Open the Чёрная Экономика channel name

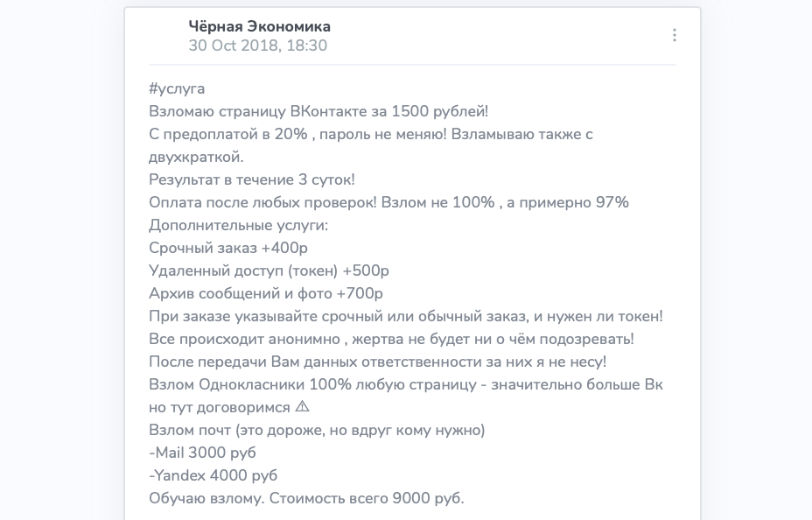pyautogui.click(x=259, y=26)
